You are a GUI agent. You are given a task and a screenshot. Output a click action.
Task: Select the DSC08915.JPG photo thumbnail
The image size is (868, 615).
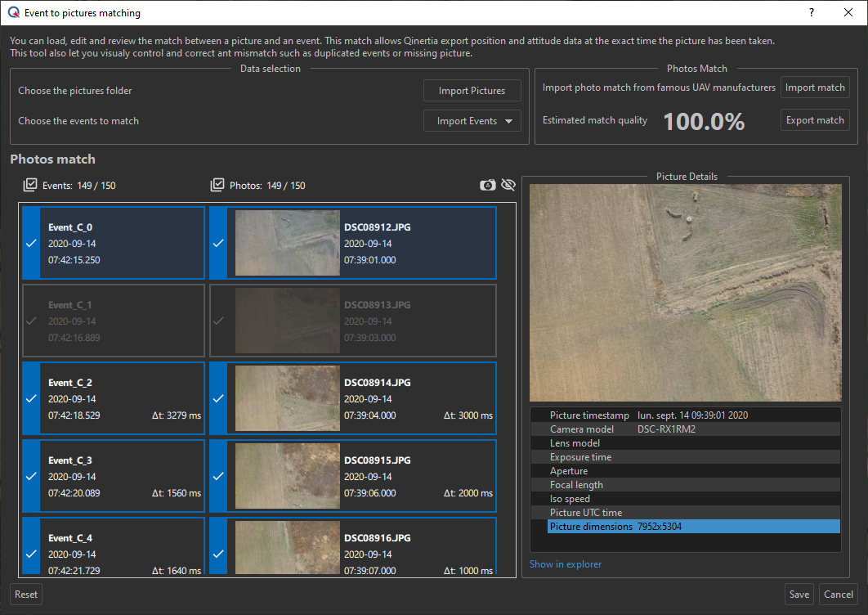[x=287, y=476]
